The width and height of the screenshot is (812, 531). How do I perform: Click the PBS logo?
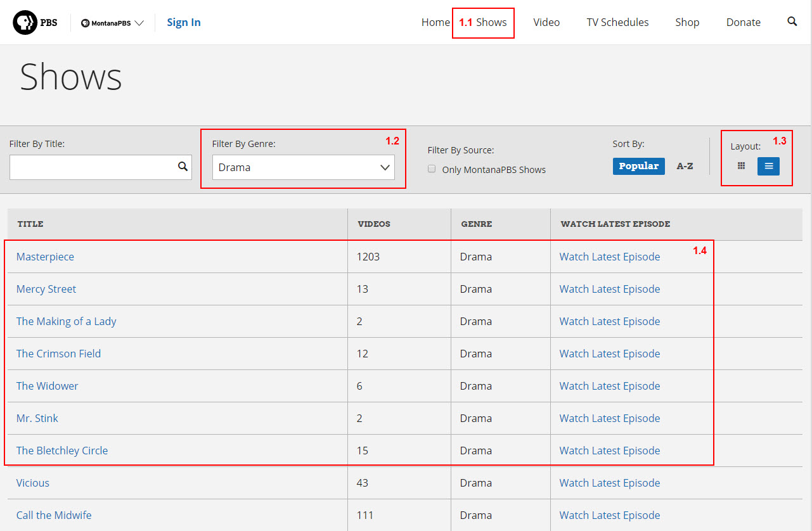[35, 22]
